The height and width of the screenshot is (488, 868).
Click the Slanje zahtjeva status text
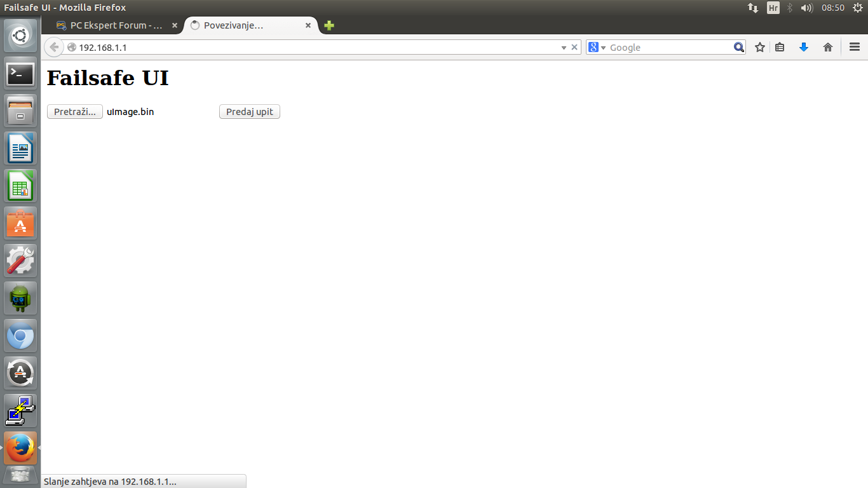(110, 482)
